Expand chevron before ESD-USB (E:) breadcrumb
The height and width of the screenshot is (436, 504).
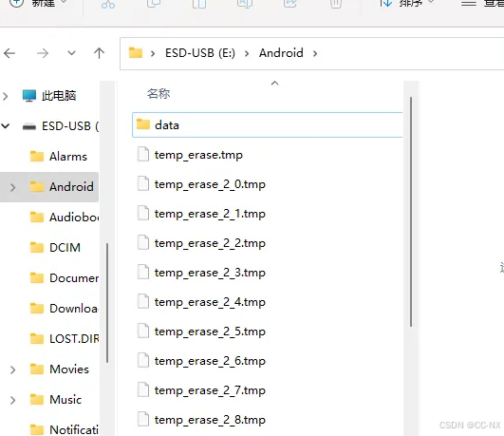click(x=153, y=53)
